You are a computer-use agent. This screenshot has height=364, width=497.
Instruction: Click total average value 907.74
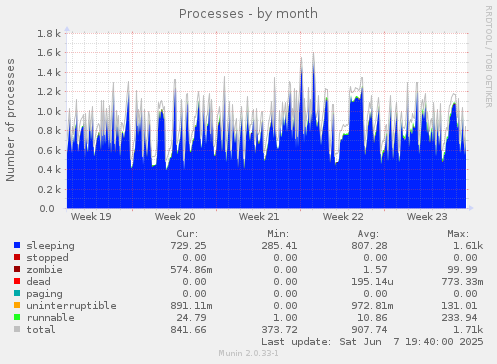click(369, 330)
